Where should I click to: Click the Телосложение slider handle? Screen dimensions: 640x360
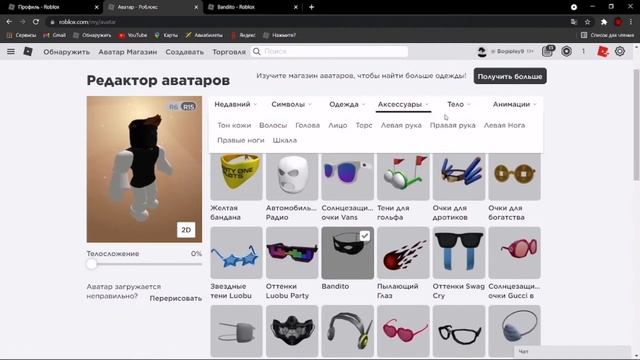(x=92, y=264)
